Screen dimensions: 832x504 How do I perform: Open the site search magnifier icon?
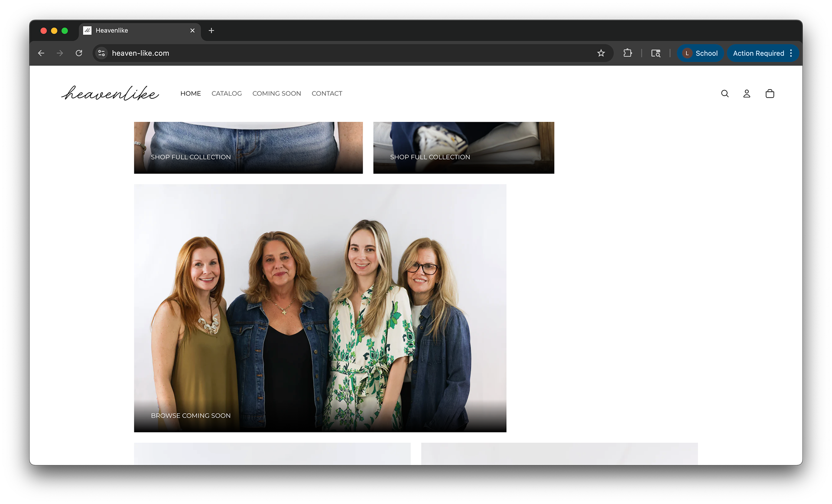pos(725,94)
